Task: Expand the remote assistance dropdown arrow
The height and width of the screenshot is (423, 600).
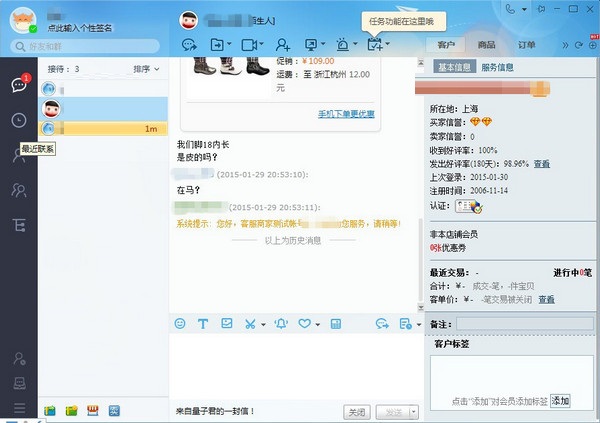Action: tap(323, 44)
